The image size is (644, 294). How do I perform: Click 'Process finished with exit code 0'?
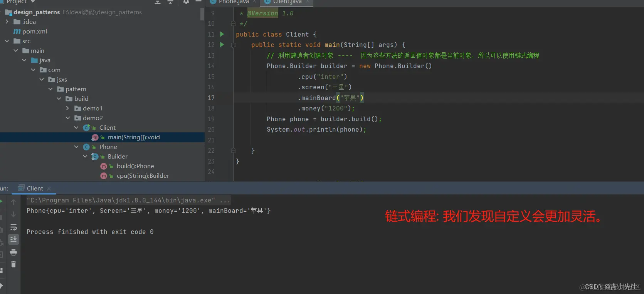pos(90,232)
